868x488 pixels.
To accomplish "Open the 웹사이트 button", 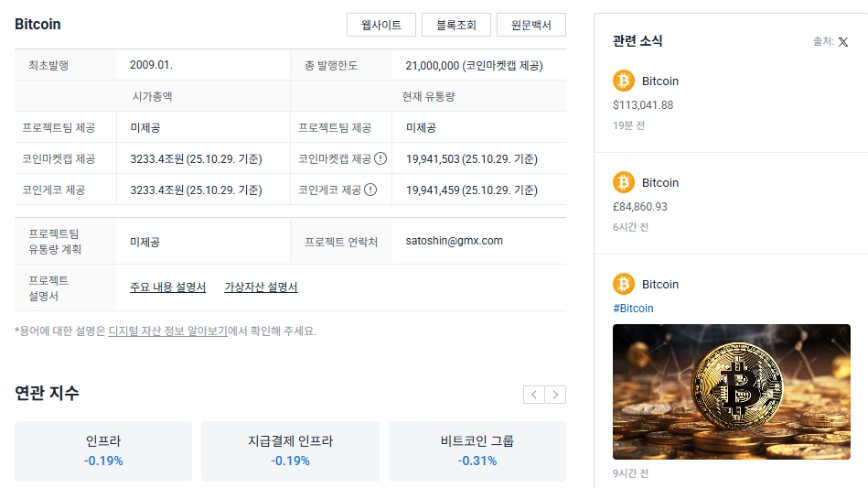I will (380, 25).
